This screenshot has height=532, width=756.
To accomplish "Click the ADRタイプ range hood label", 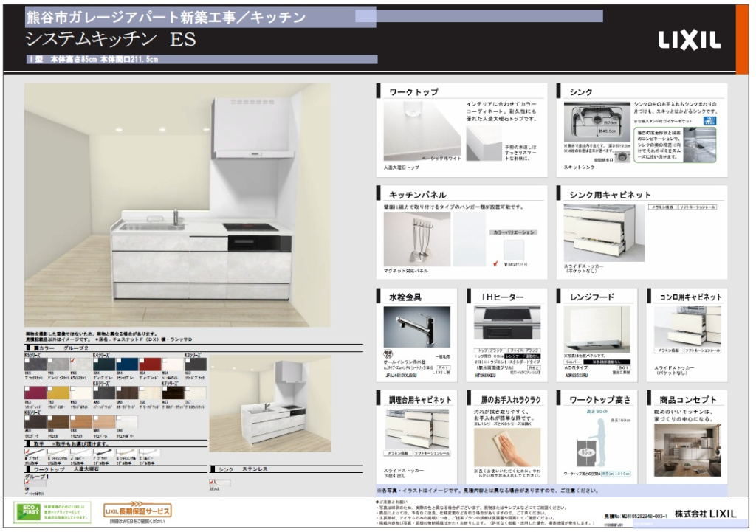I will (577, 367).
